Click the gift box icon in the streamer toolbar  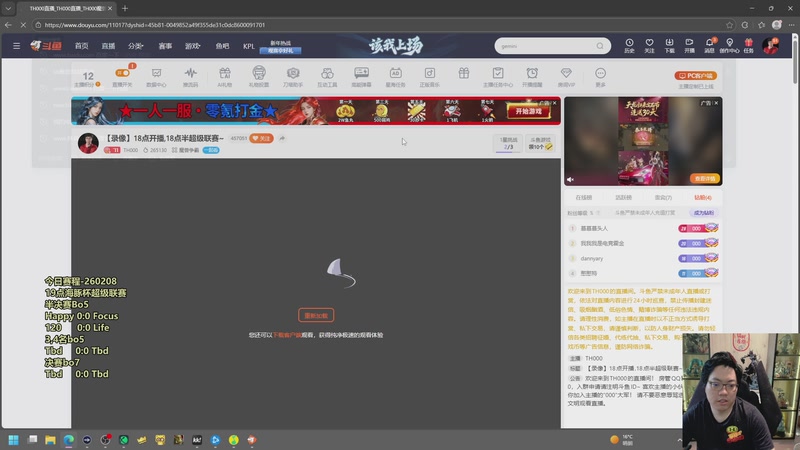coord(464,73)
